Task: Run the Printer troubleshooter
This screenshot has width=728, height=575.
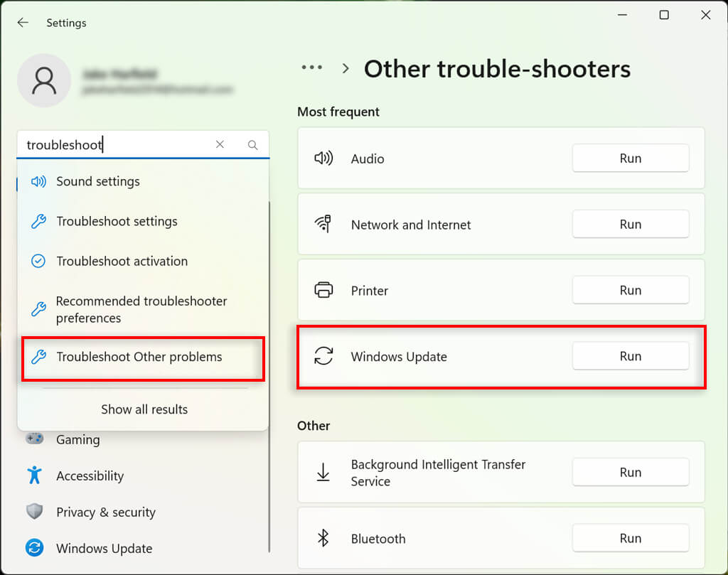Action: 631,290
